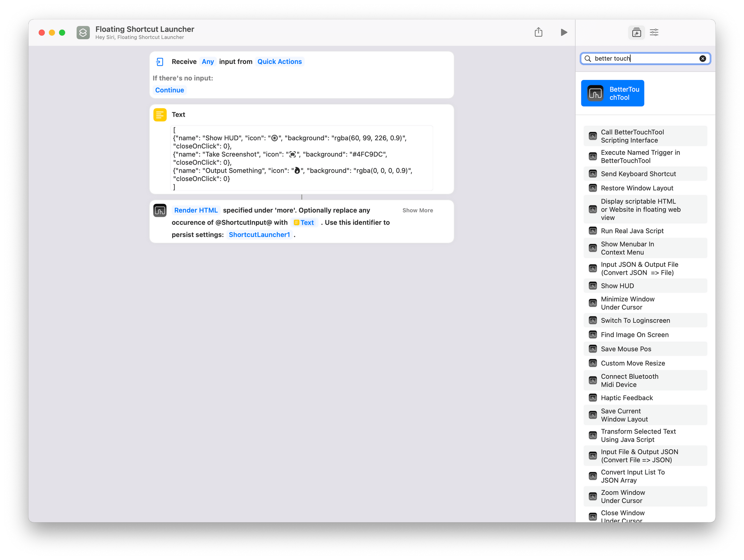744x560 pixels.
Task: Open the Quick Actions input source dropdown
Action: click(x=279, y=61)
